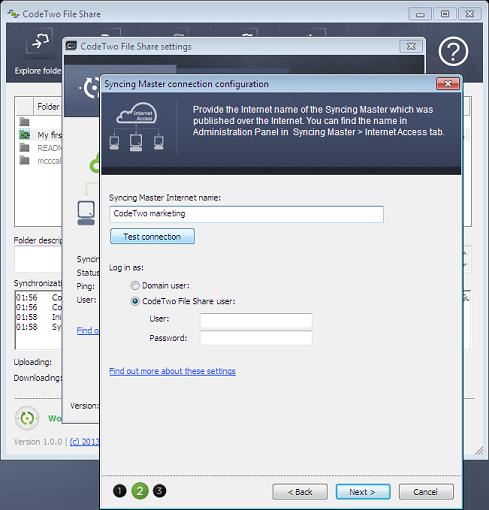Click into the User text field

256,320
